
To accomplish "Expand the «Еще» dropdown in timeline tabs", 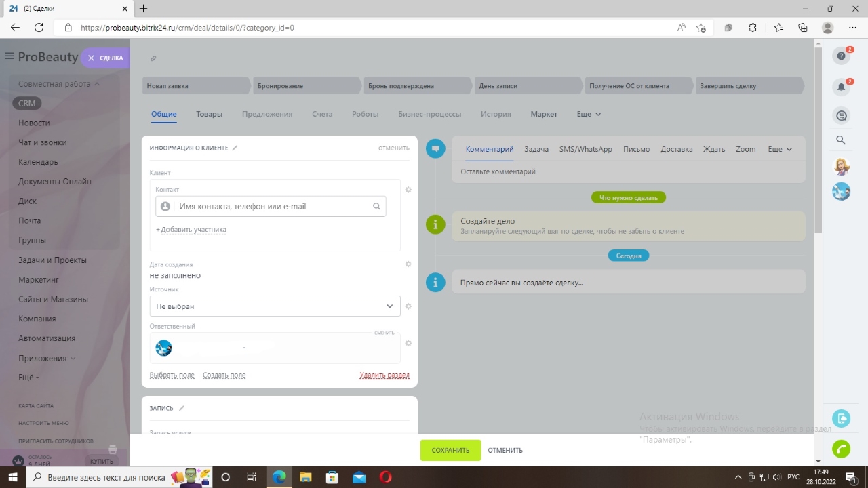I will click(780, 149).
